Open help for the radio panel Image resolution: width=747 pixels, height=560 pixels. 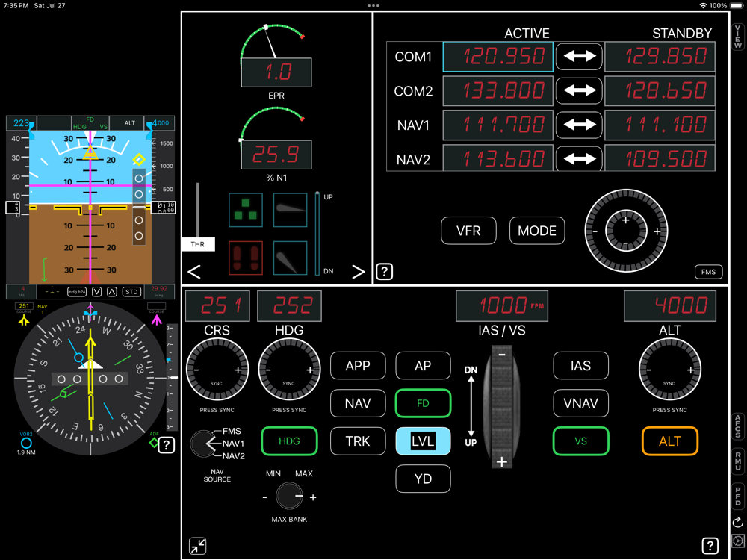coord(385,272)
